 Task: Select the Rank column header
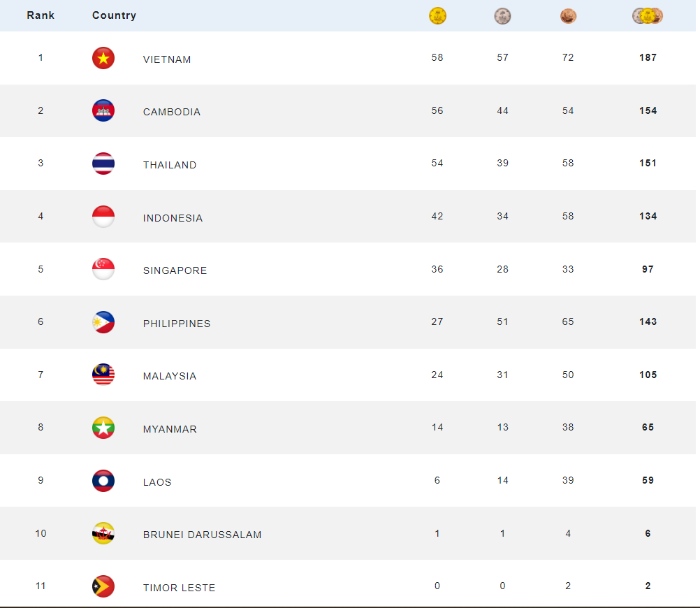pyautogui.click(x=41, y=15)
